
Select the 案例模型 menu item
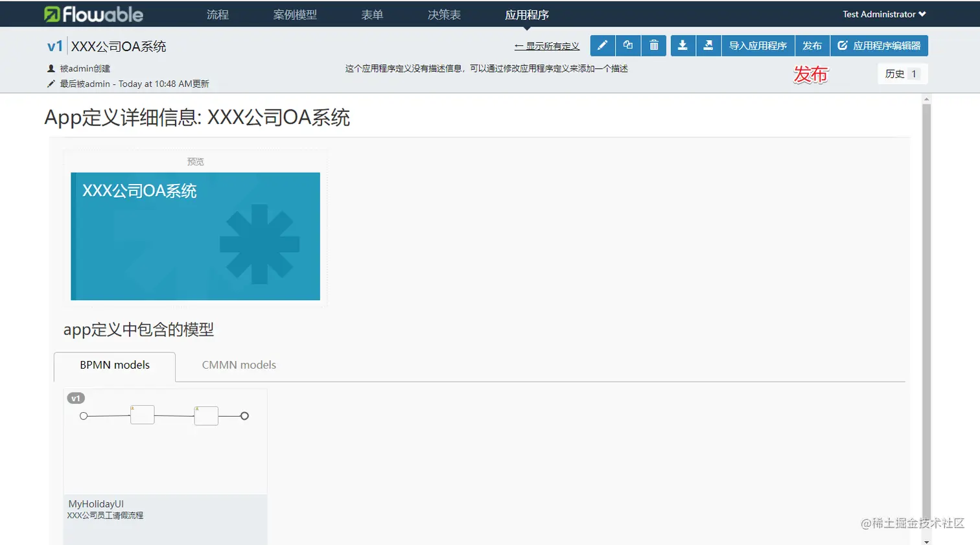tap(295, 14)
